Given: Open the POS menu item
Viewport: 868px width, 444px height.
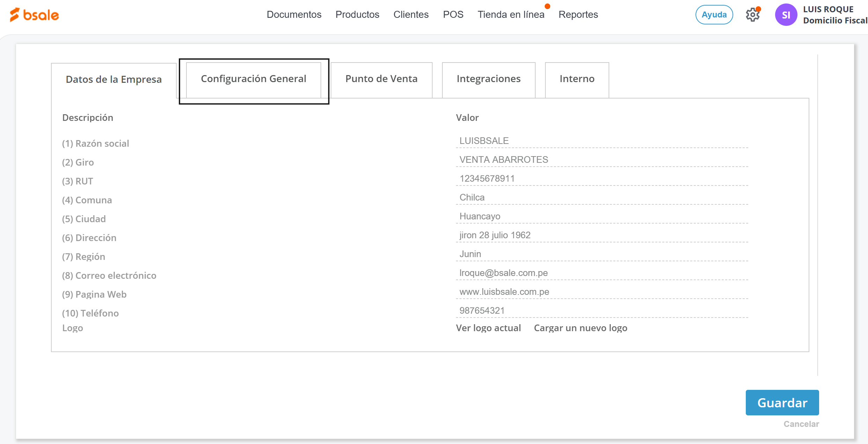Looking at the screenshot, I should pos(453,15).
